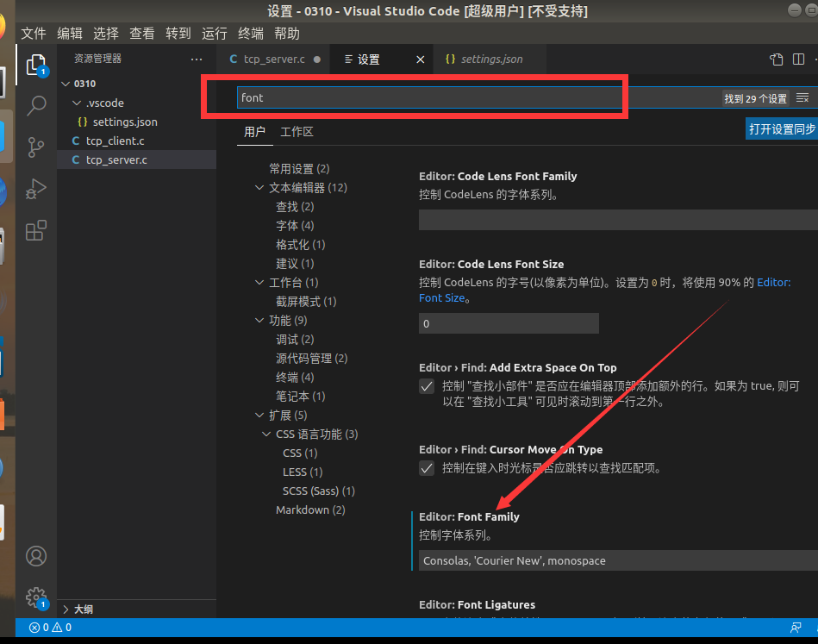
Task: Click the Code Lens Font Family input field
Action: [x=618, y=220]
